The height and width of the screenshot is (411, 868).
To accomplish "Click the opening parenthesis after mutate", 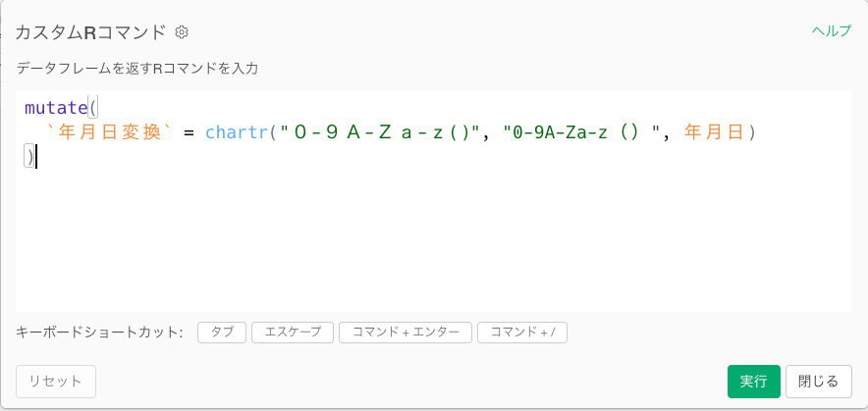I will [x=93, y=107].
